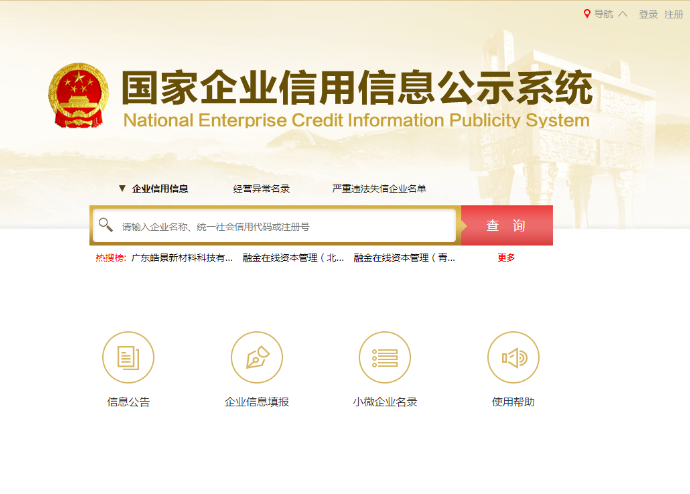Open hot search 融金在线资本管理（北...

tap(293, 258)
